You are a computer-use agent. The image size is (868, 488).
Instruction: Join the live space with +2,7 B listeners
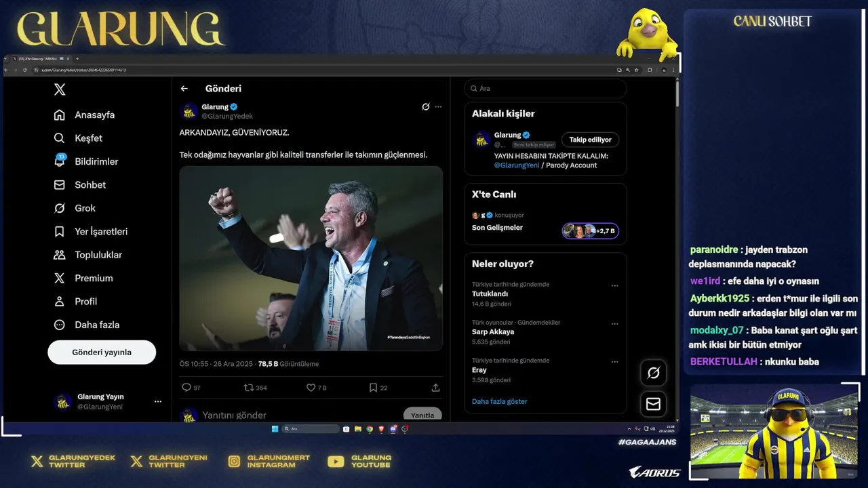tap(590, 231)
